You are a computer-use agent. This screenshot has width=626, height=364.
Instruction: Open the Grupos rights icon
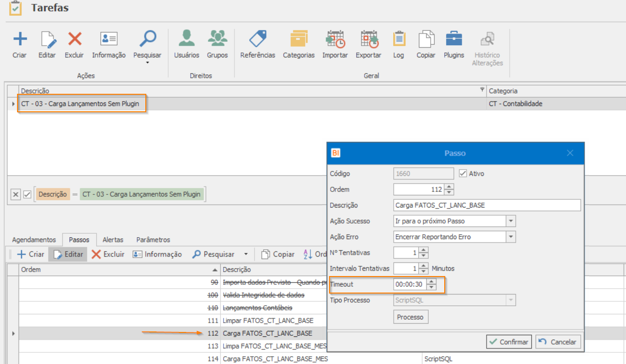pos(217,39)
